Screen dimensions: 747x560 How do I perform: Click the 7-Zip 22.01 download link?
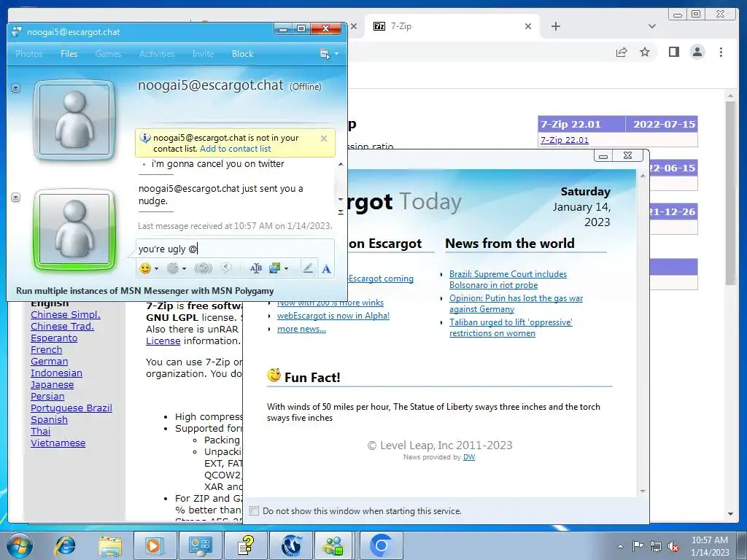click(565, 140)
